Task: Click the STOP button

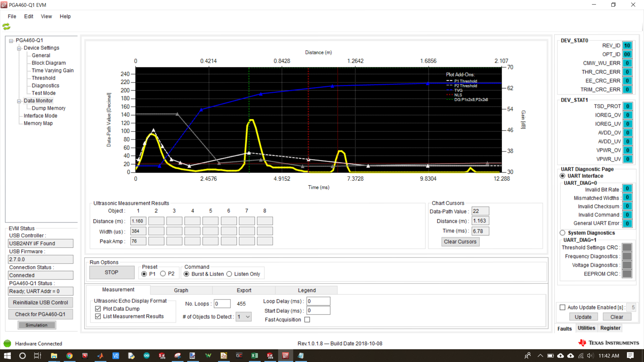Action: (112, 273)
